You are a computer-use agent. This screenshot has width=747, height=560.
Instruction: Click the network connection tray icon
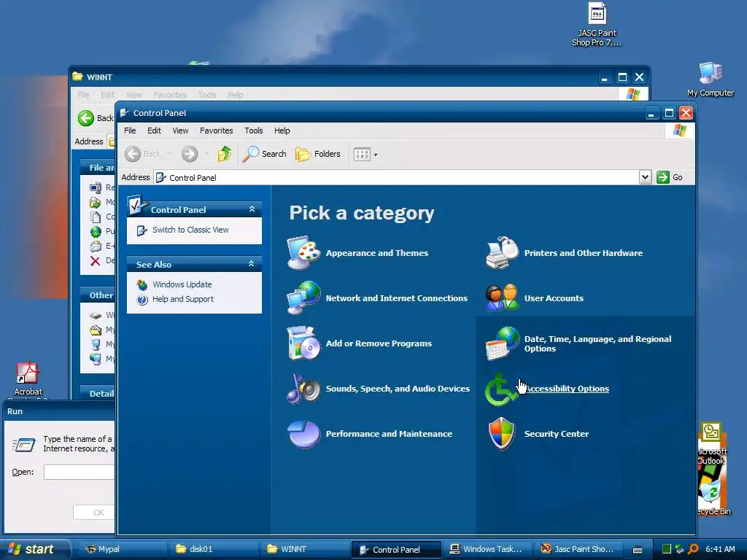point(679,549)
